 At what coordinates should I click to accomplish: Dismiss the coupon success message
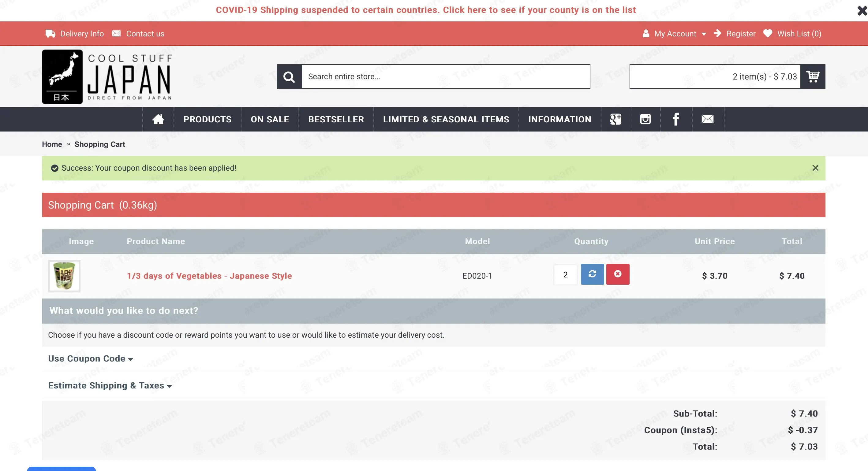tap(815, 168)
